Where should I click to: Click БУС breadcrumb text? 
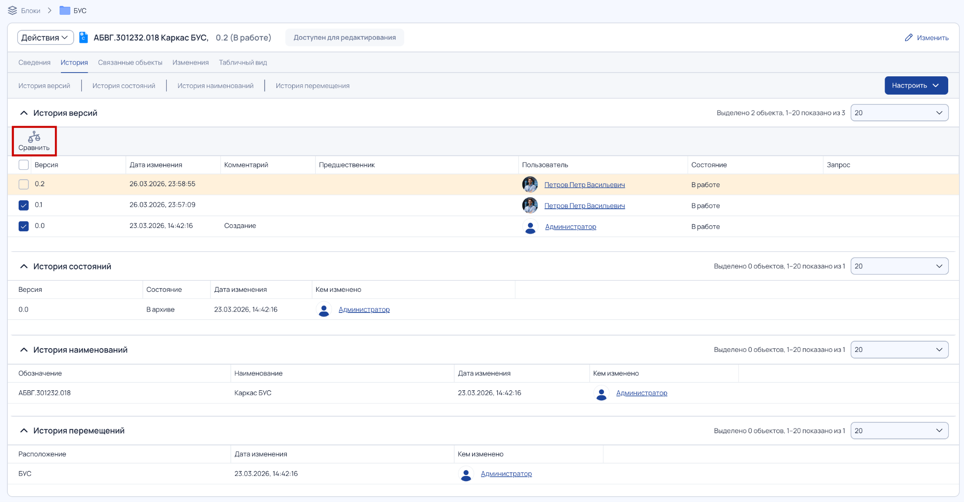[x=80, y=11]
